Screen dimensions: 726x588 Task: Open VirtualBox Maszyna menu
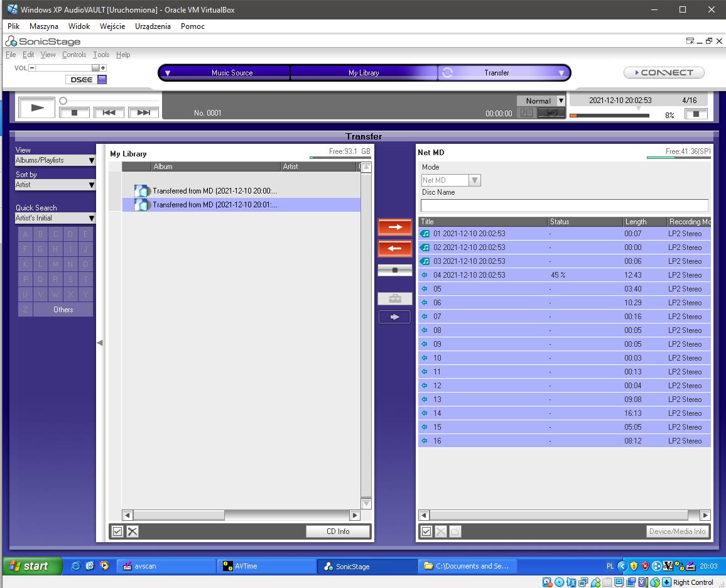pyautogui.click(x=44, y=26)
